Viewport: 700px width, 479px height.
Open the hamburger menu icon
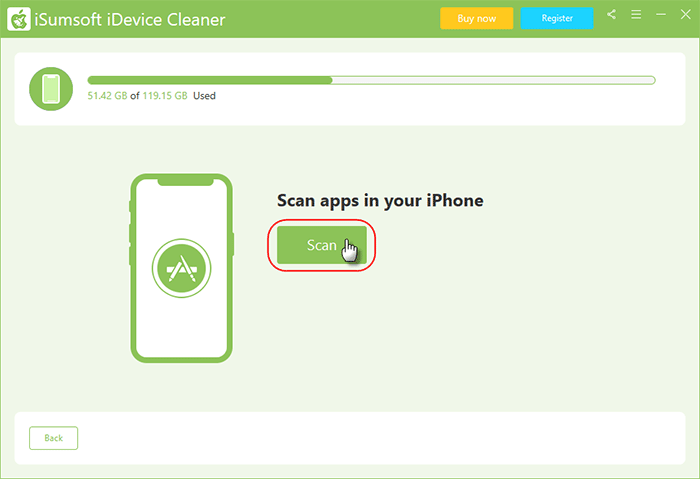pos(636,15)
